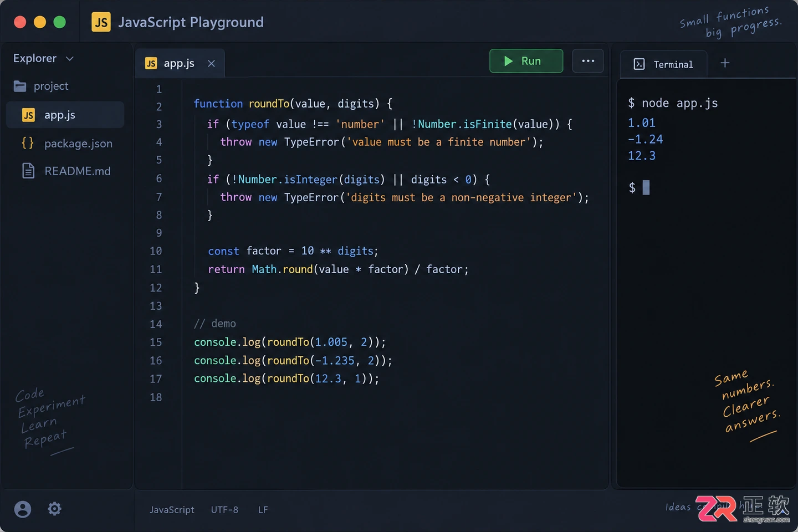Switch to the Terminal tab
This screenshot has height=532, width=798.
click(664, 64)
